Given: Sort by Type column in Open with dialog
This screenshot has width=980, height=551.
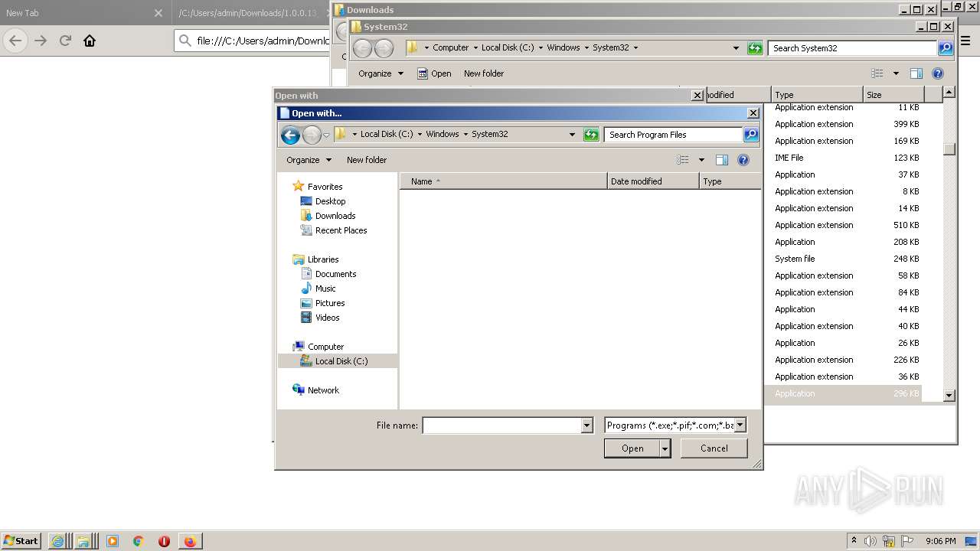Looking at the screenshot, I should [730, 181].
